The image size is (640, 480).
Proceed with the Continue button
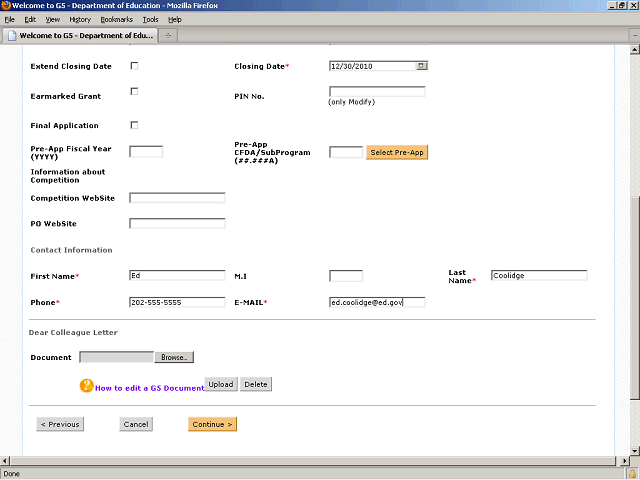pos(212,424)
